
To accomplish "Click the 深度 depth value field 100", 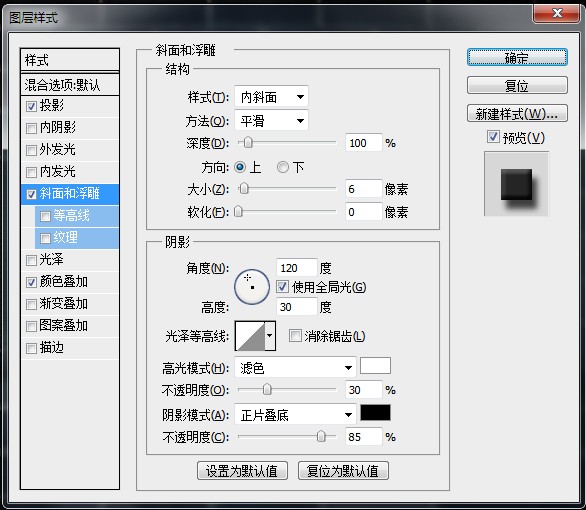I will 364,143.
